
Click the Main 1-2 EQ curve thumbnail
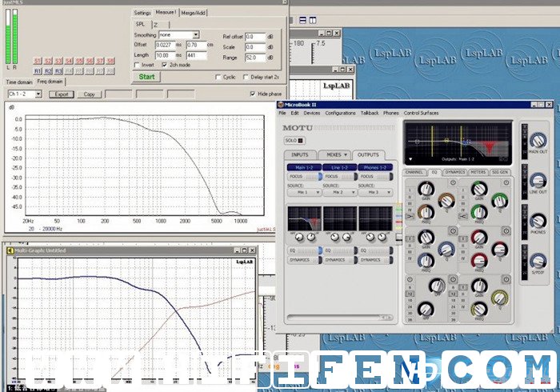304,218
